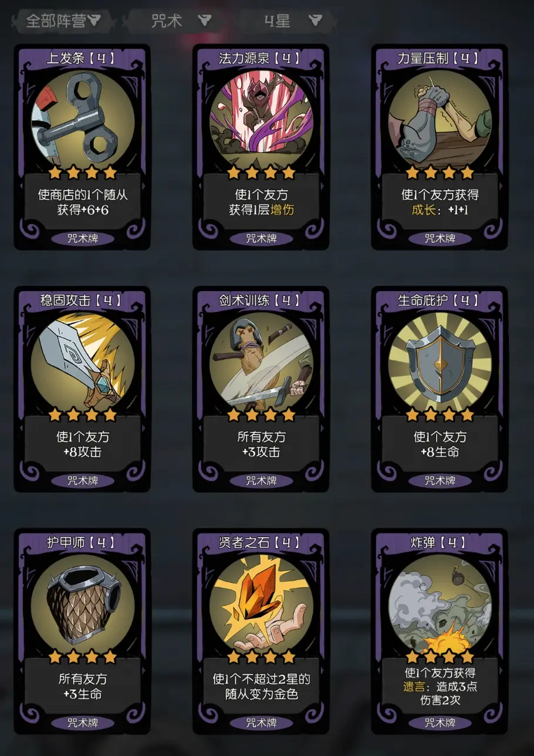This screenshot has width=534, height=756.
Task: Click the 贤者之石【4】 card title
Action: (261, 542)
